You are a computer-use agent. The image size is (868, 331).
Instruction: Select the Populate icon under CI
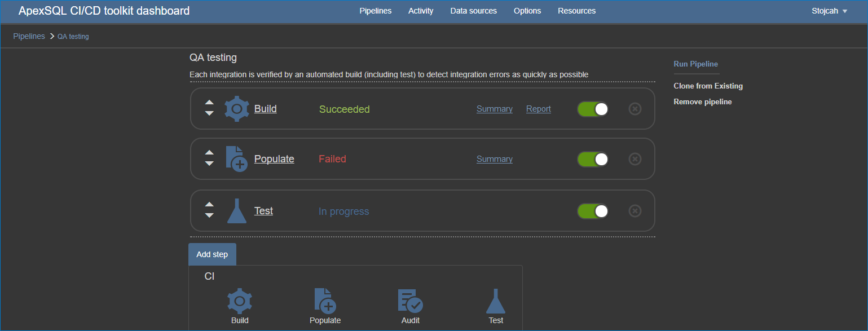325,301
